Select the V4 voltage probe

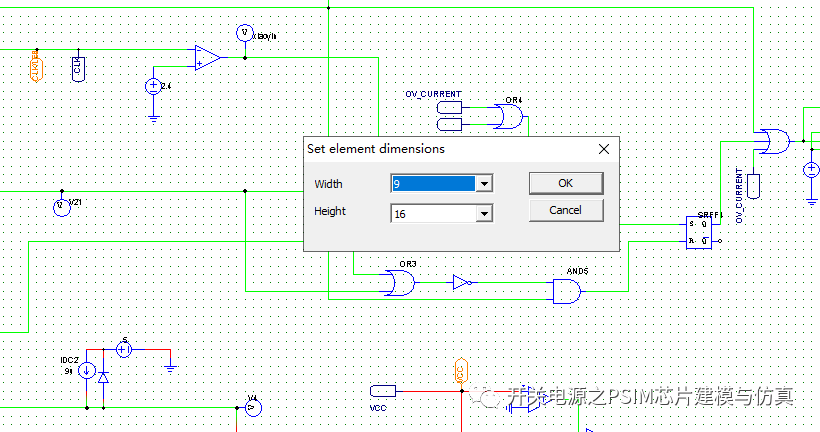(x=253, y=407)
